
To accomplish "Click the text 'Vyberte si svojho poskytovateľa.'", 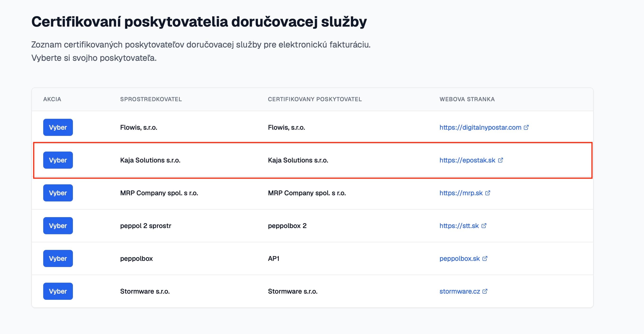I will click(x=94, y=58).
